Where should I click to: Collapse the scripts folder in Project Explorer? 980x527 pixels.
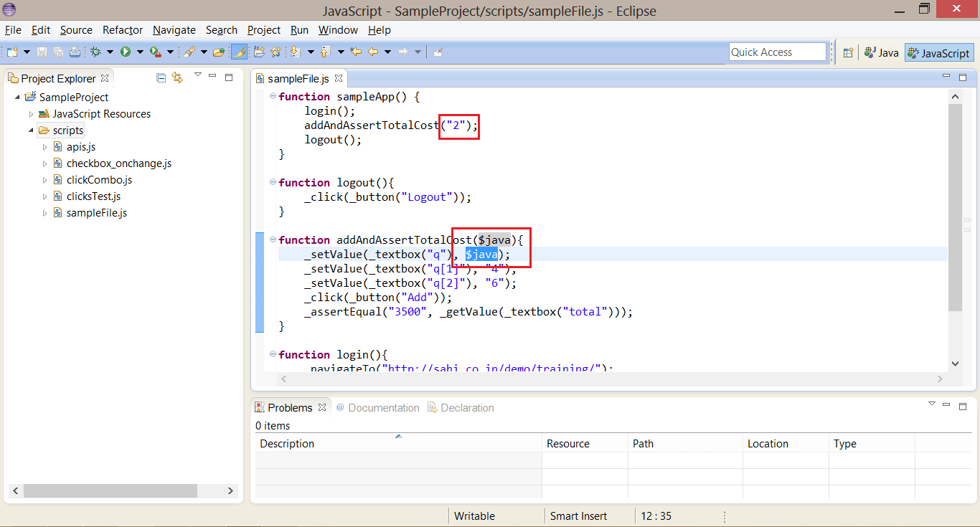(30, 130)
